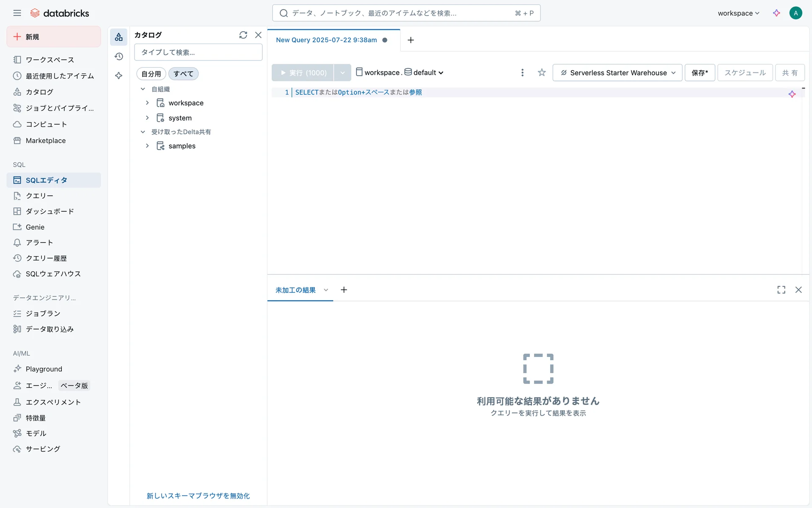
Task: Open the Serverless Starter Warehouse dropdown
Action: click(x=617, y=73)
